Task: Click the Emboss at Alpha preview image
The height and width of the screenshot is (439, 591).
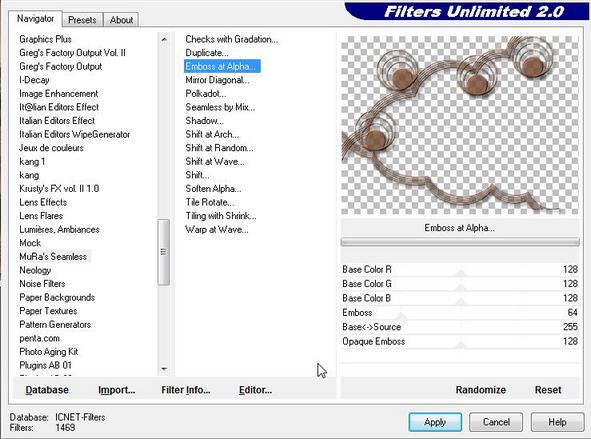Action: click(x=460, y=125)
